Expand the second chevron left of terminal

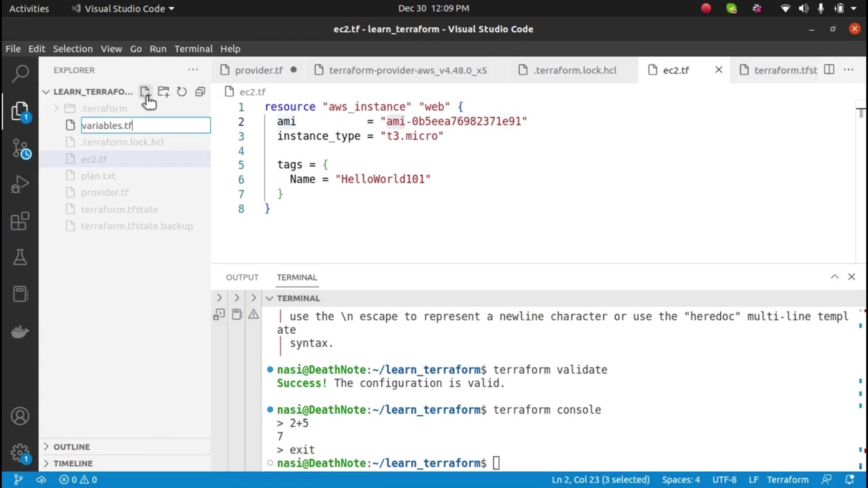point(237,298)
